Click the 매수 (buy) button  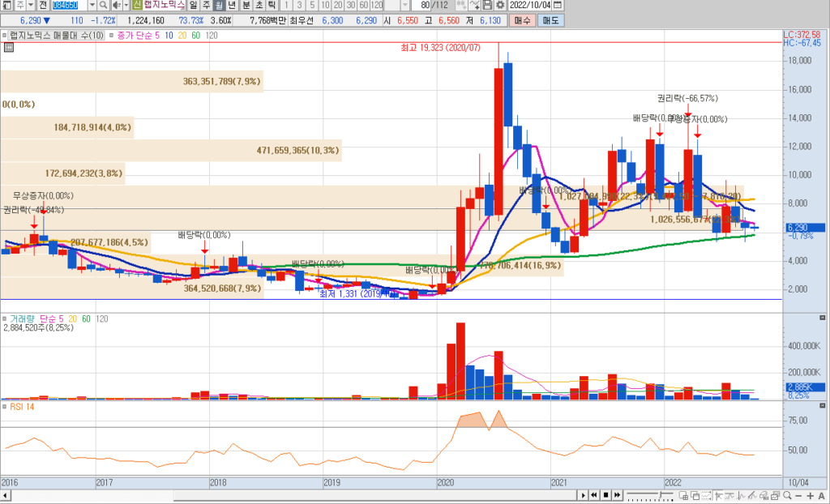coord(523,19)
